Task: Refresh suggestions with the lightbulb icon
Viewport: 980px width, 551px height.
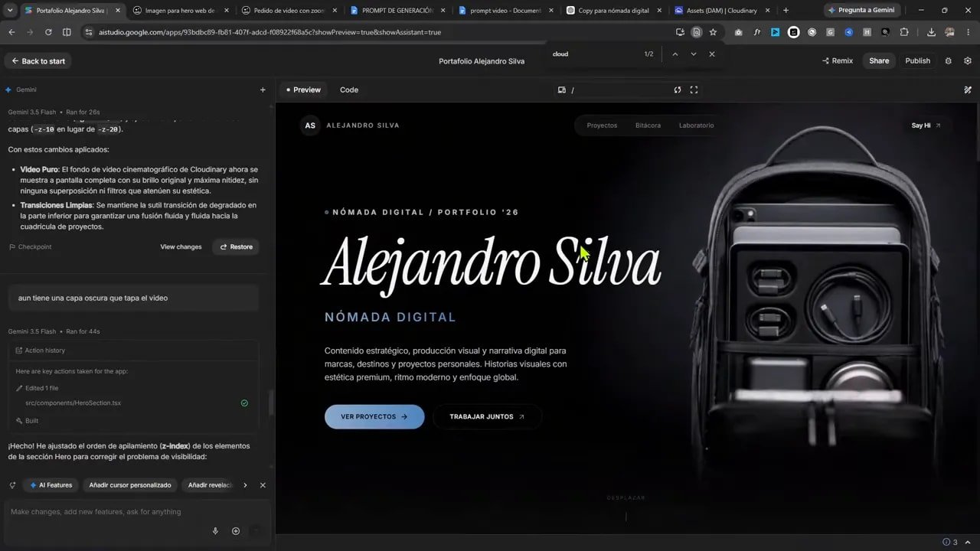Action: [x=12, y=485]
